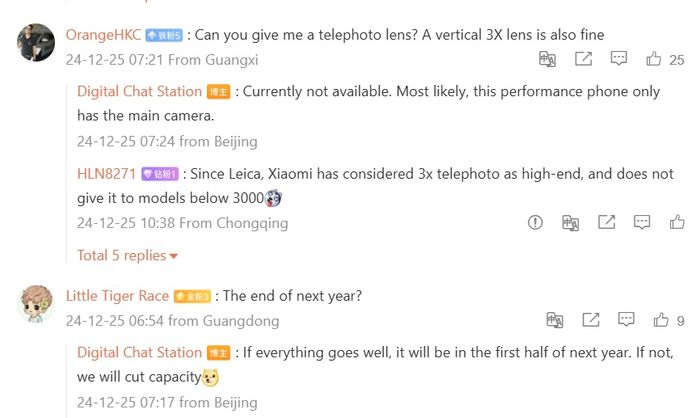Share Little Tiger Race's comment

[590, 321]
